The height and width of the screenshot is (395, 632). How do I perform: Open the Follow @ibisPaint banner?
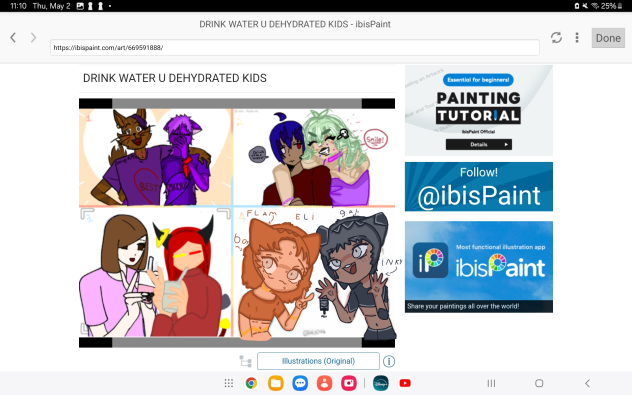pyautogui.click(x=479, y=187)
